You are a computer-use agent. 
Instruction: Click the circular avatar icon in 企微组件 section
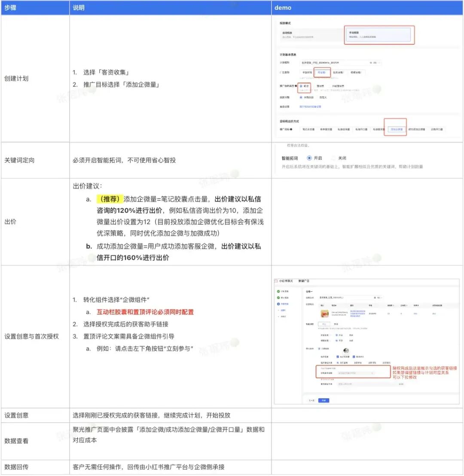[x=346, y=351]
